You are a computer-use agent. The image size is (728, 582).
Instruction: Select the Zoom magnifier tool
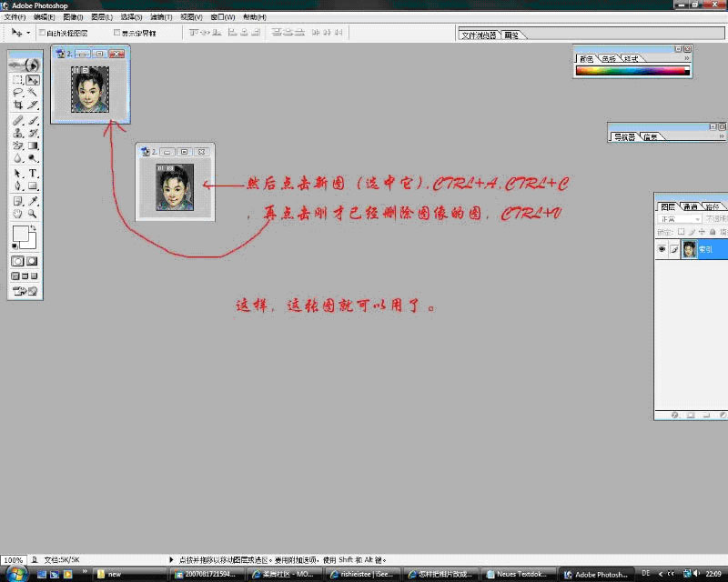pos(33,213)
